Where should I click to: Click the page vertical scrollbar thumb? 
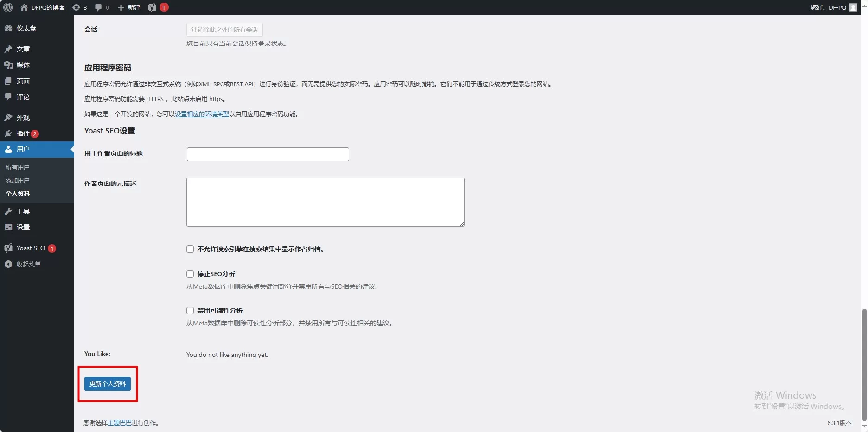(x=864, y=364)
